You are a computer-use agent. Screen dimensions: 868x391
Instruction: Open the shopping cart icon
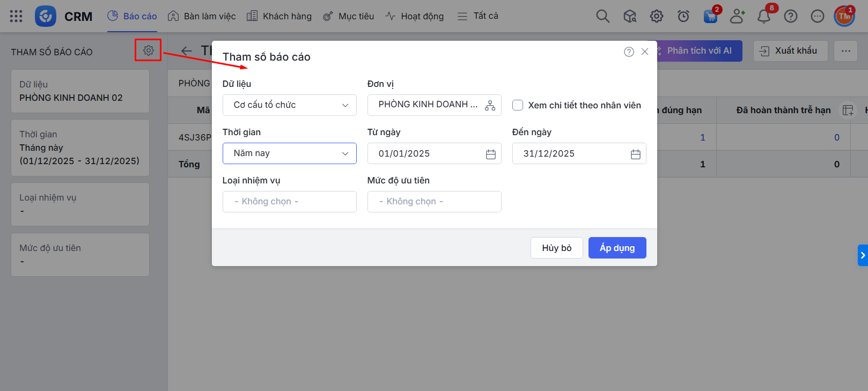click(710, 17)
